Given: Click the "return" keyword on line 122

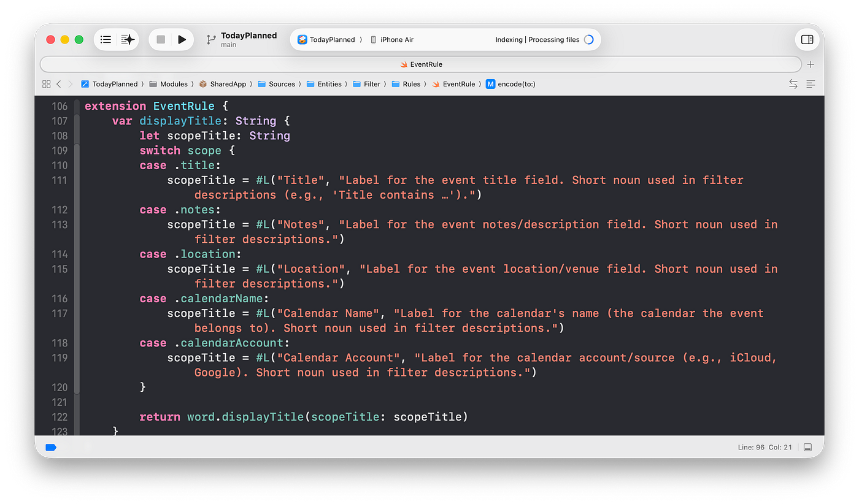Looking at the screenshot, I should coord(160,417).
